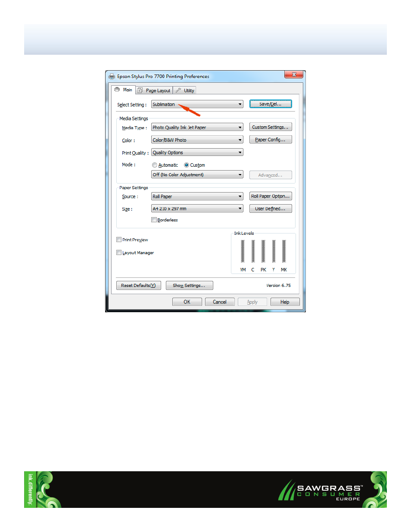The image size is (411, 532).
Task: Click Show Settings...
Action: 189,285
